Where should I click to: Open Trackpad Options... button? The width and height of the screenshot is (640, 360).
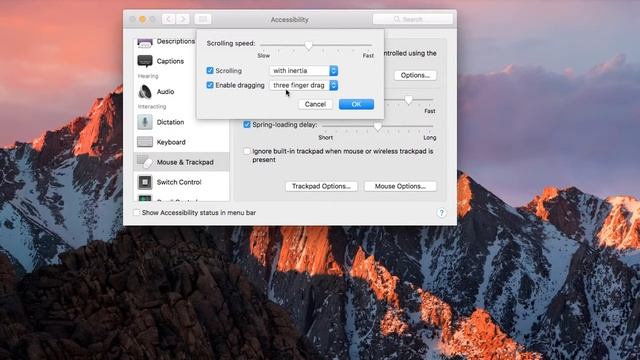321,186
